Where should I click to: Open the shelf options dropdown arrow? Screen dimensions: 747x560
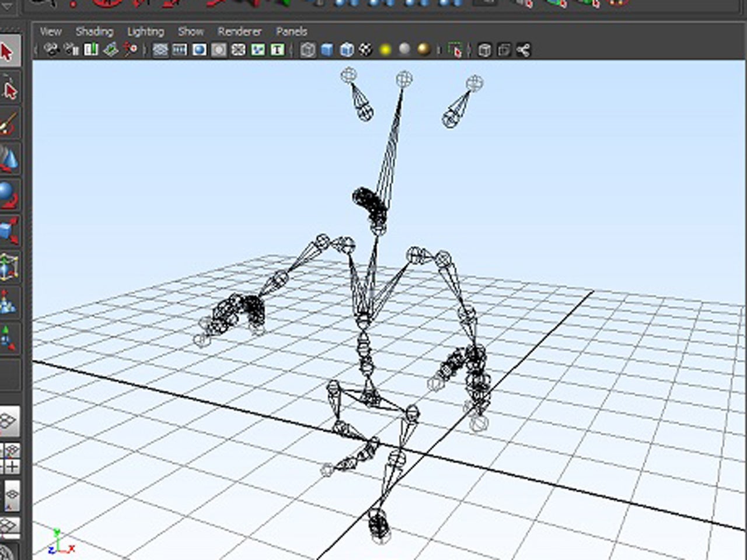tap(8, 6)
